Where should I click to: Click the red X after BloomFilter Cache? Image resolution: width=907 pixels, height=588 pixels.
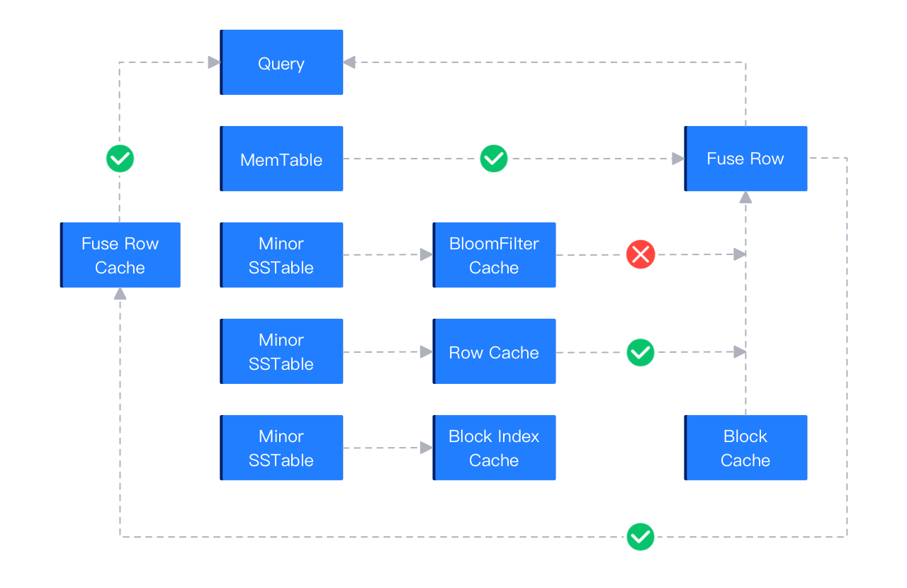641,254
